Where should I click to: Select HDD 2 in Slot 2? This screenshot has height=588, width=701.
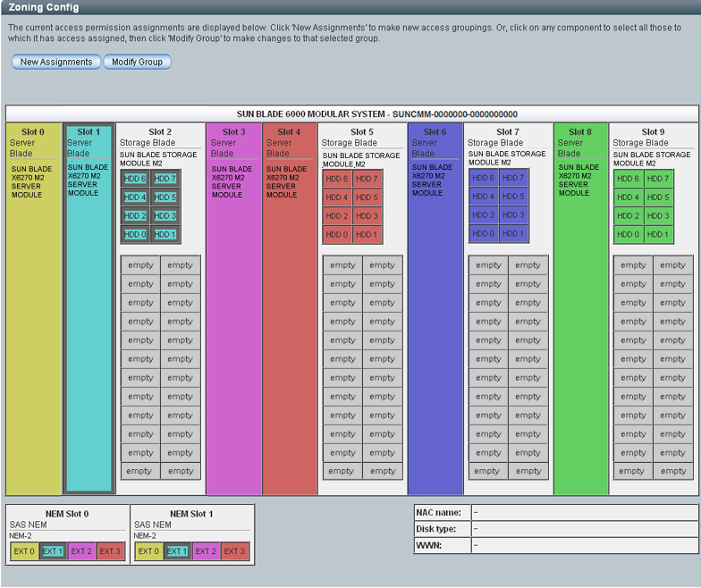click(135, 216)
